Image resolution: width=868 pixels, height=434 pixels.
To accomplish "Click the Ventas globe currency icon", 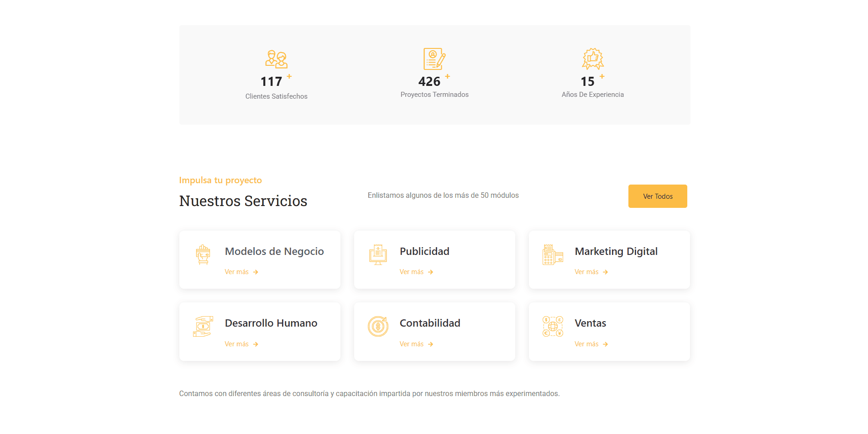I will 553,327.
